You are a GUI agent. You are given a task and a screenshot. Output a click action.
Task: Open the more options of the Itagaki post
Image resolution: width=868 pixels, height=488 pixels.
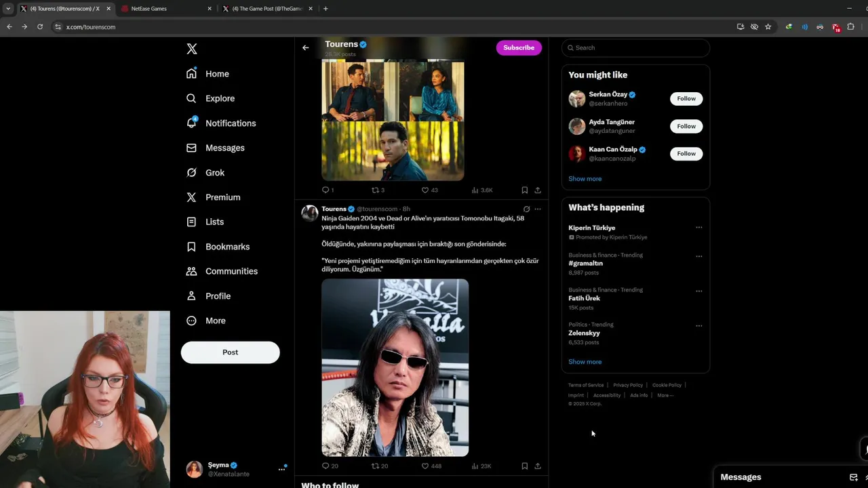[538, 209]
